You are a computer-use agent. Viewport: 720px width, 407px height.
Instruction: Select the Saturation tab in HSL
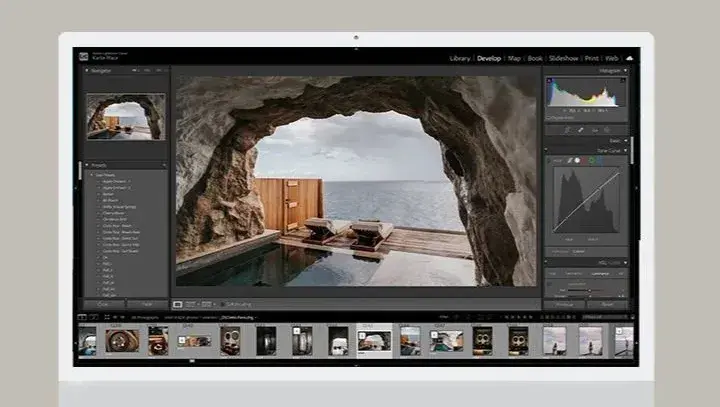[x=574, y=273]
